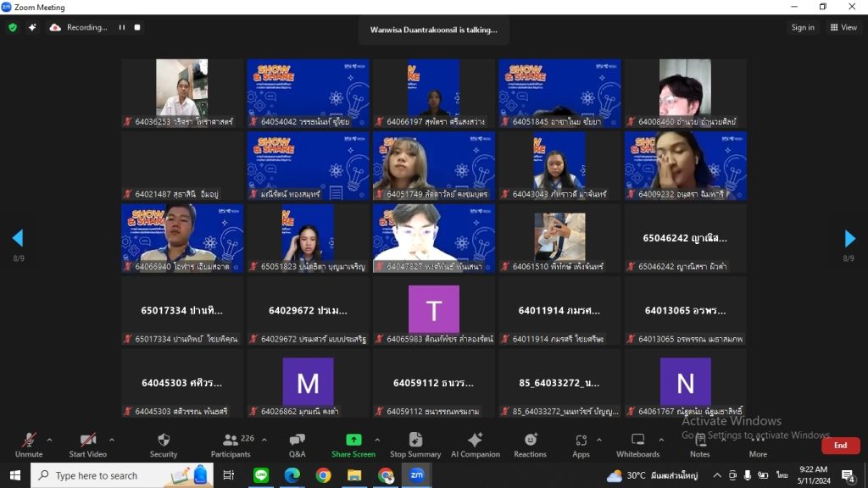
Task: Open the Q&A panel
Action: [298, 446]
